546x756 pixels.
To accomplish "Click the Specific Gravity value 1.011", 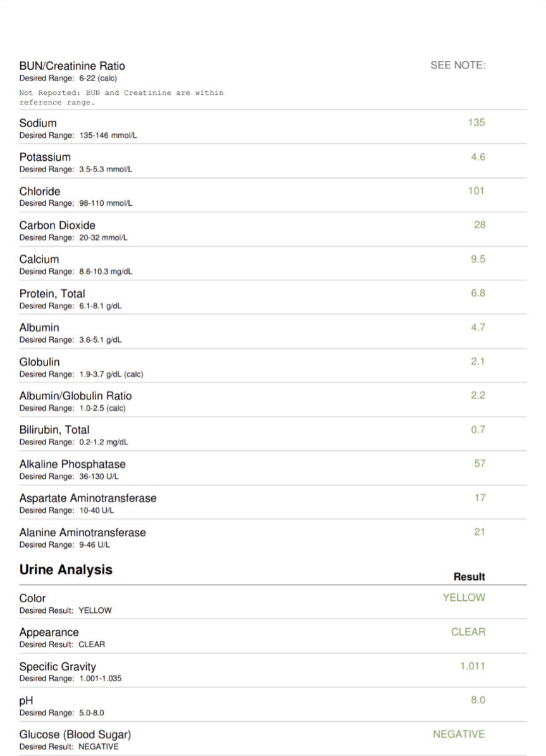I will pyautogui.click(x=473, y=665).
